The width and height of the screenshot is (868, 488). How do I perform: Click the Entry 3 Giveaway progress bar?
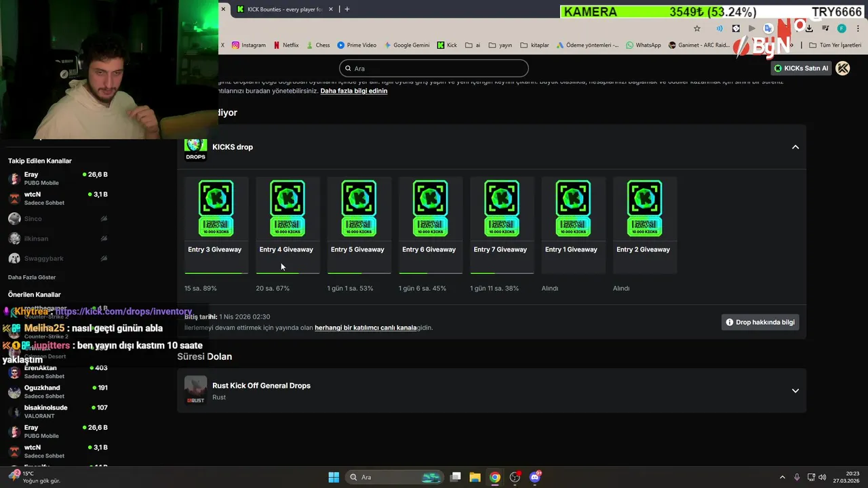click(216, 272)
